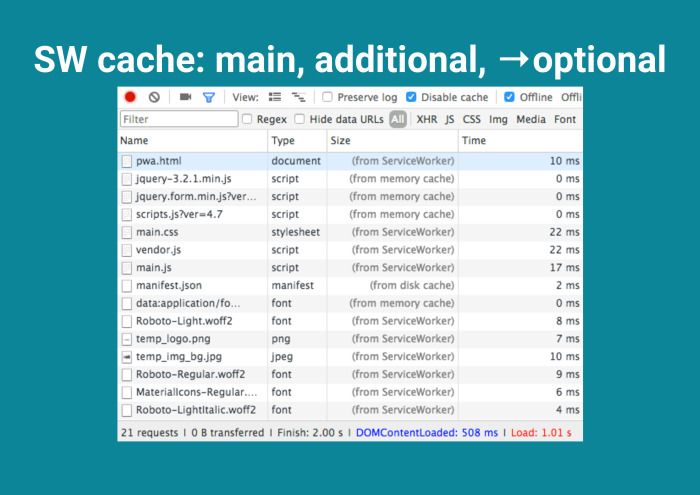Sort by the Time column header
700x495 pixels.
(521, 141)
